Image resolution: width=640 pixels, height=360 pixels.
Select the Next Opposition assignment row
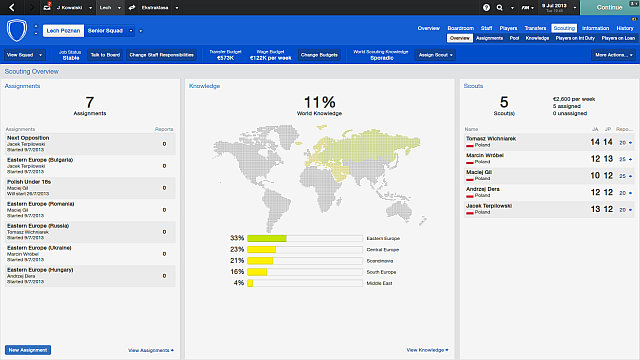tap(90, 144)
